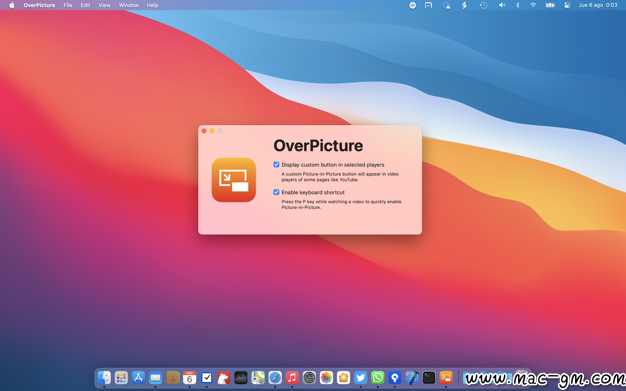Open the Edit menu
Image resolution: width=626 pixels, height=391 pixels.
85,5
